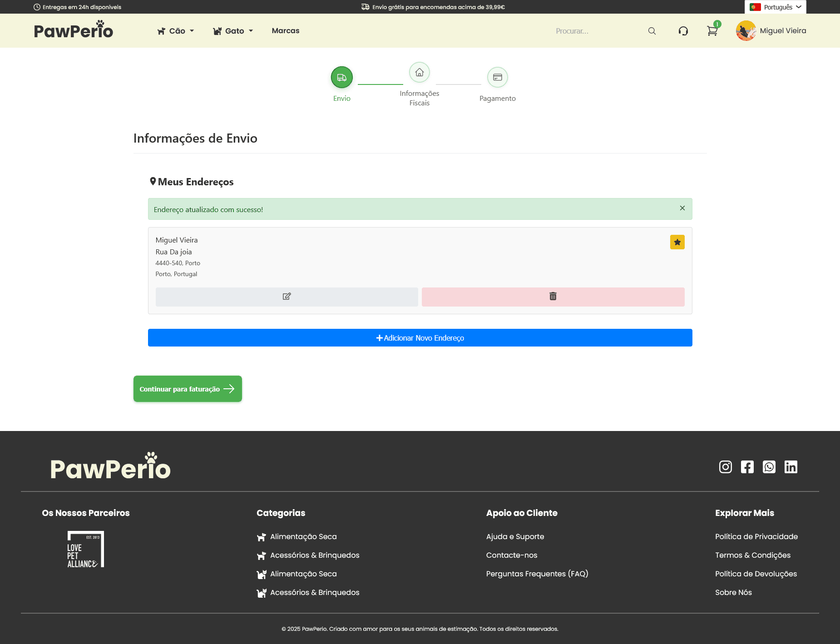The height and width of the screenshot is (644, 840).
Task: Select the Pagamento card step icon
Action: coord(498,77)
